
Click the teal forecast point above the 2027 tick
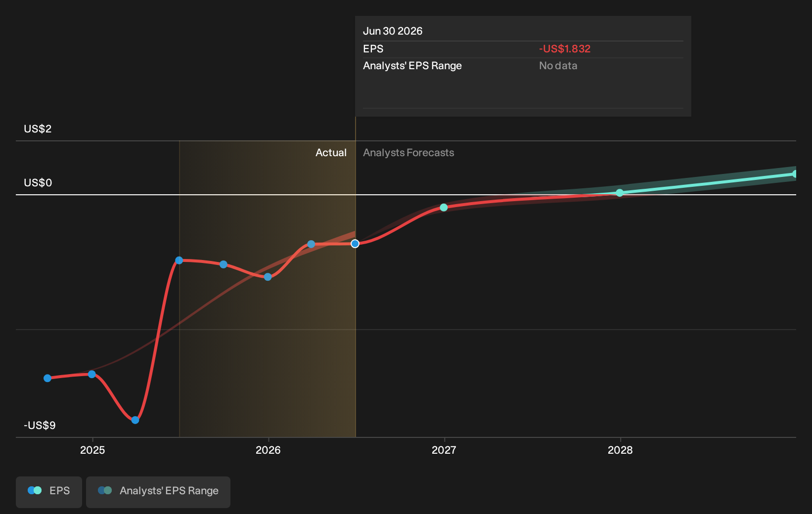[x=444, y=208]
